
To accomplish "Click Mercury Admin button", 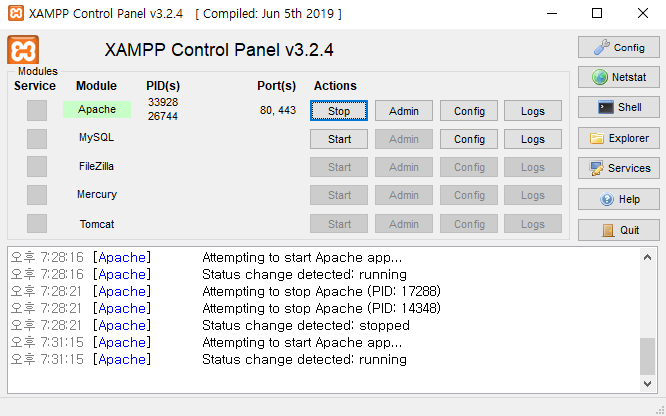I will pyautogui.click(x=404, y=195).
